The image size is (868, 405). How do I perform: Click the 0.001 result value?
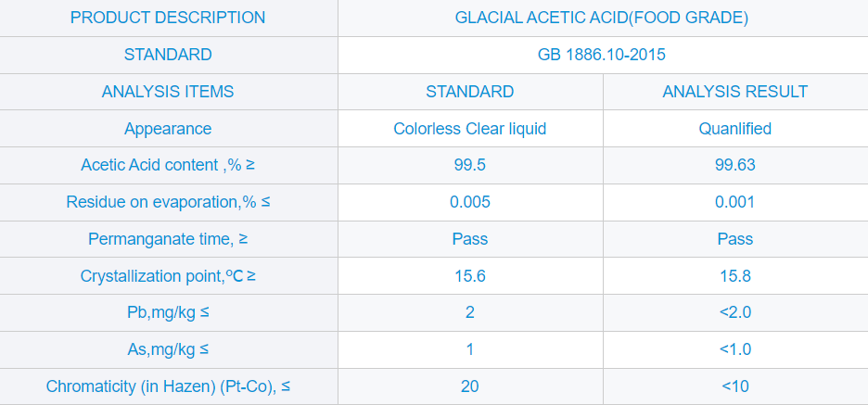(734, 202)
